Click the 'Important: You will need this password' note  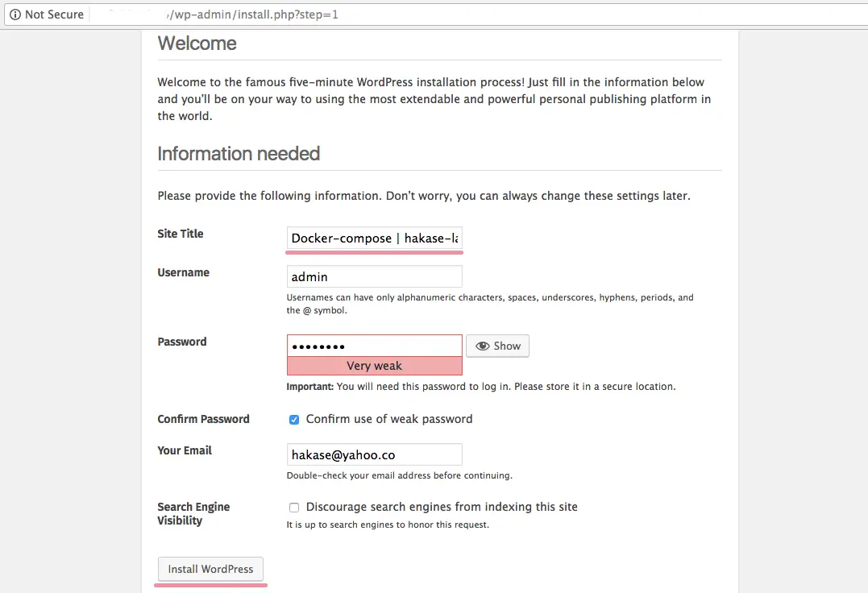(481, 386)
